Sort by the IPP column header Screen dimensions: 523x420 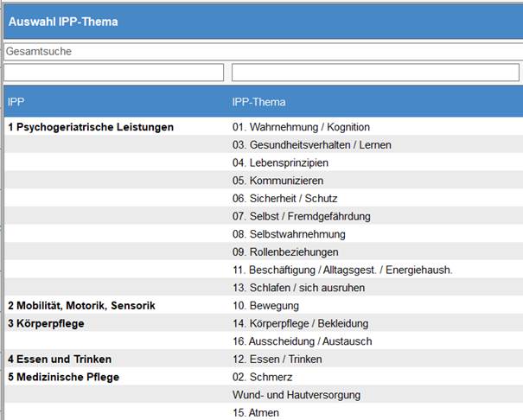pos(17,102)
